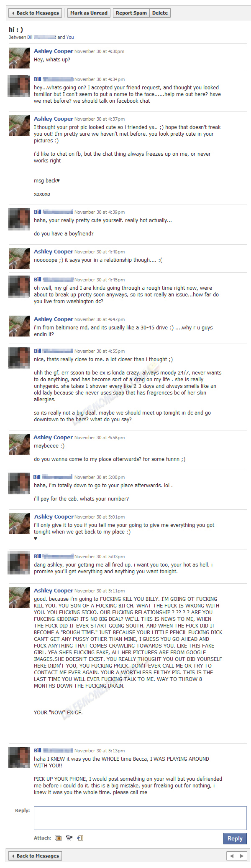
Task: Mark this conversation as Unread
Action: (x=89, y=13)
